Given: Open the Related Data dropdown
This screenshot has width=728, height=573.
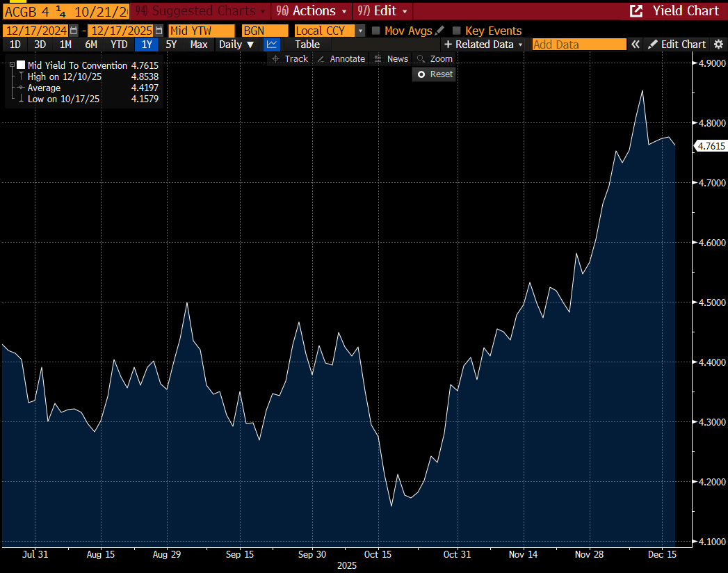Looking at the screenshot, I should 484,45.
